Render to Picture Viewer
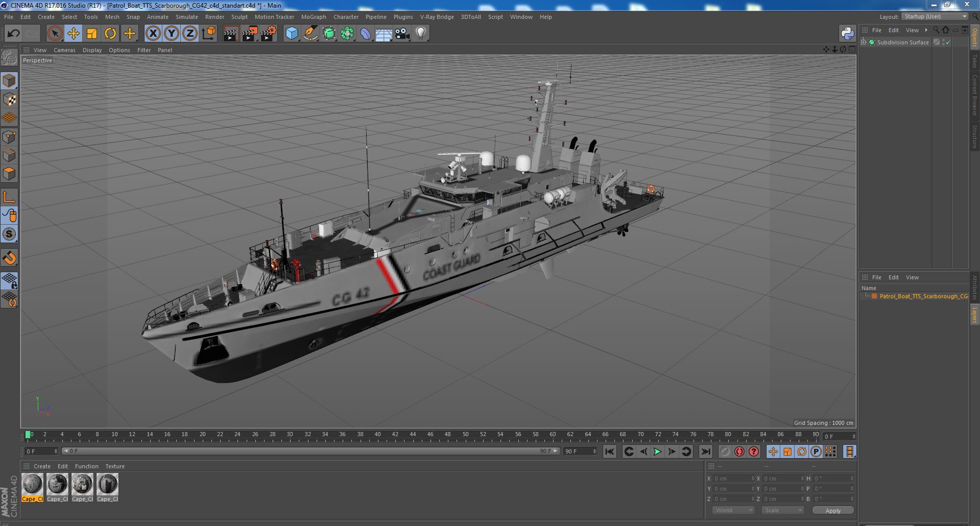 coord(250,34)
